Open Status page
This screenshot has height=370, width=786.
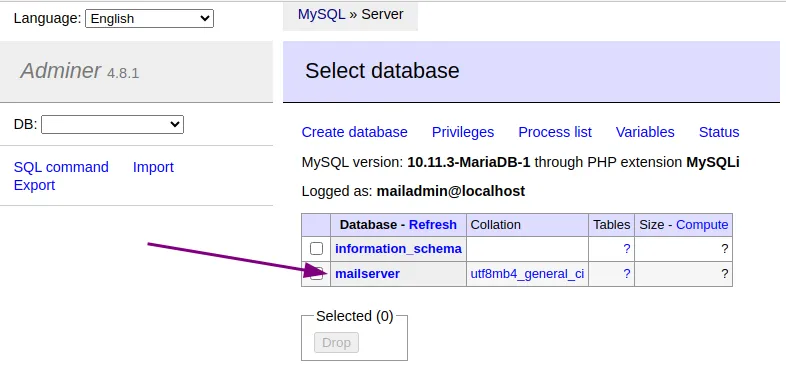(x=719, y=132)
